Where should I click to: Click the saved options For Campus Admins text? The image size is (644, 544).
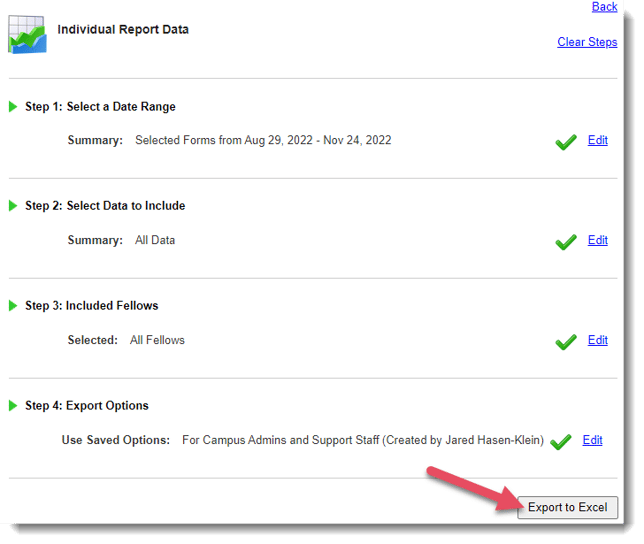point(362,440)
